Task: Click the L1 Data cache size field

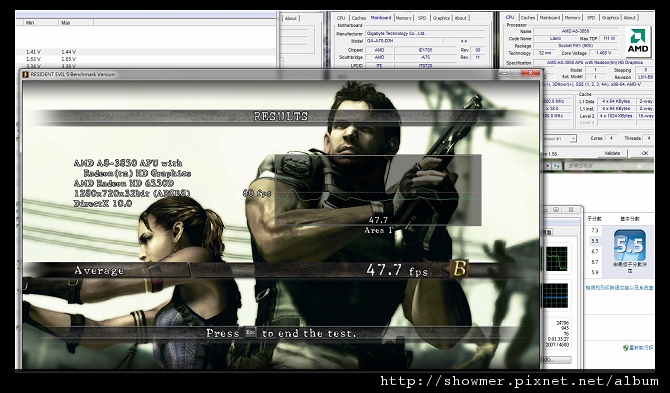Action: 617,101
